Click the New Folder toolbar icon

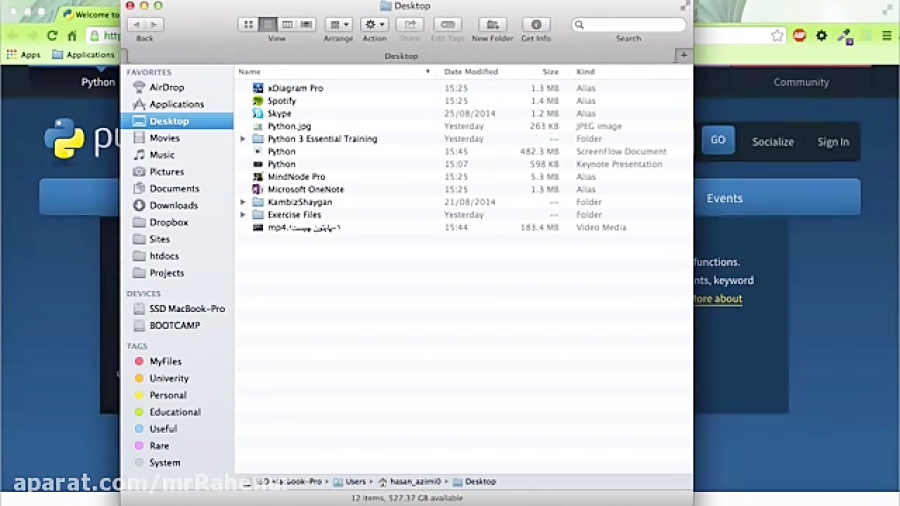[492, 24]
